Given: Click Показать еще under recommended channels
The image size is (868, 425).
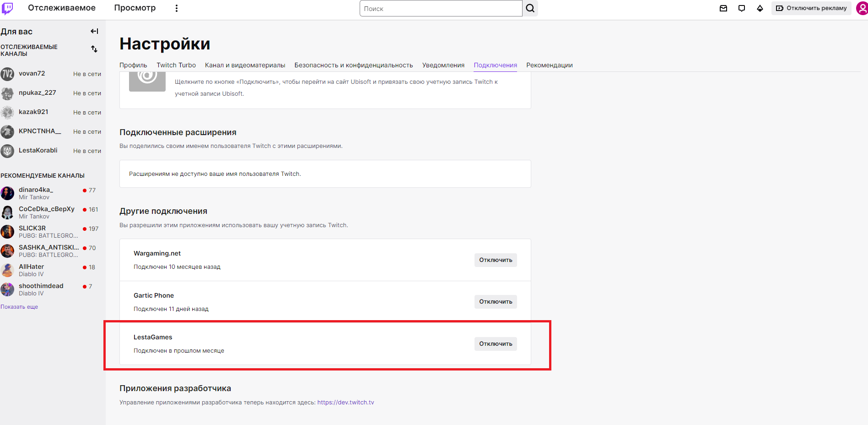Looking at the screenshot, I should coord(19,307).
